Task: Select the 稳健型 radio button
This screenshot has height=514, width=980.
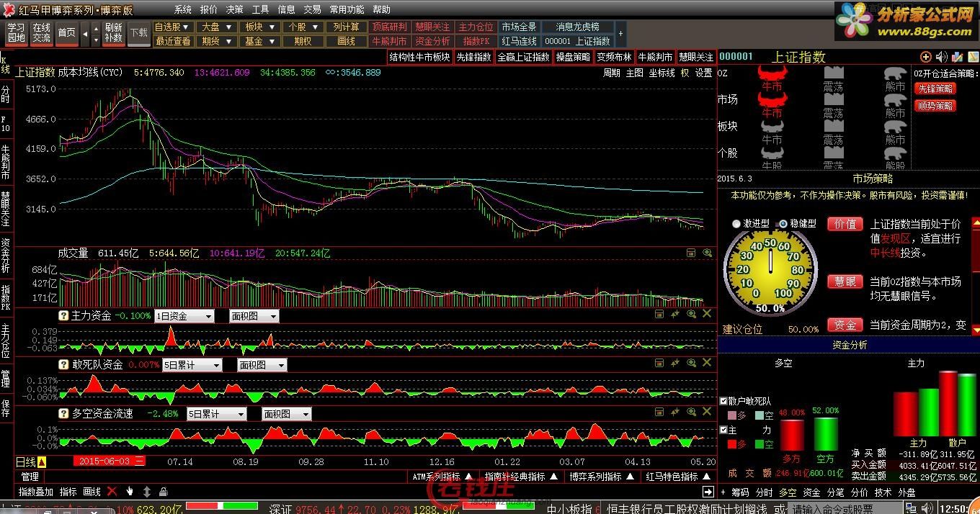Action: (x=783, y=224)
